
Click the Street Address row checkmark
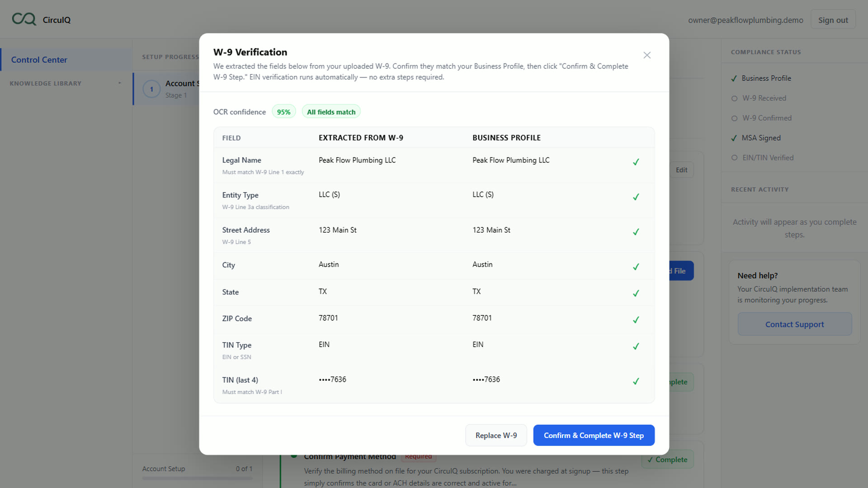636,232
